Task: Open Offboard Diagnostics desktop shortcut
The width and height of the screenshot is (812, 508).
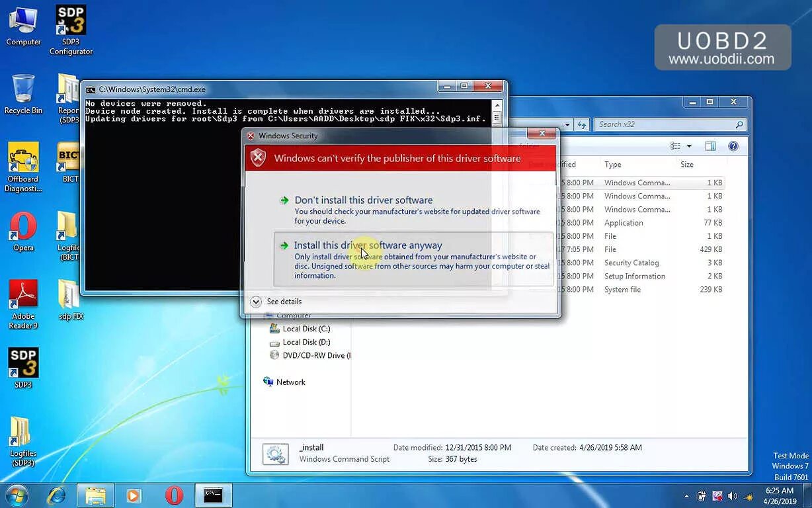Action: tap(23, 168)
